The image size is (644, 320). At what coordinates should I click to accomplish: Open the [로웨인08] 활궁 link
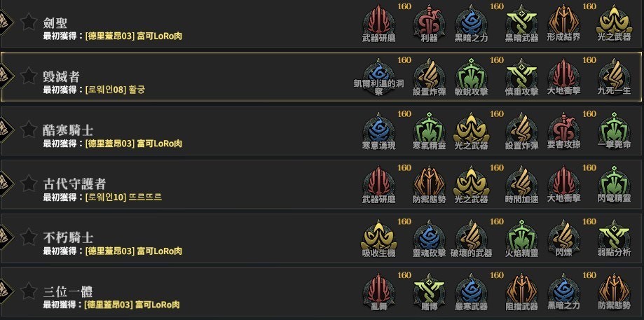tap(115, 90)
